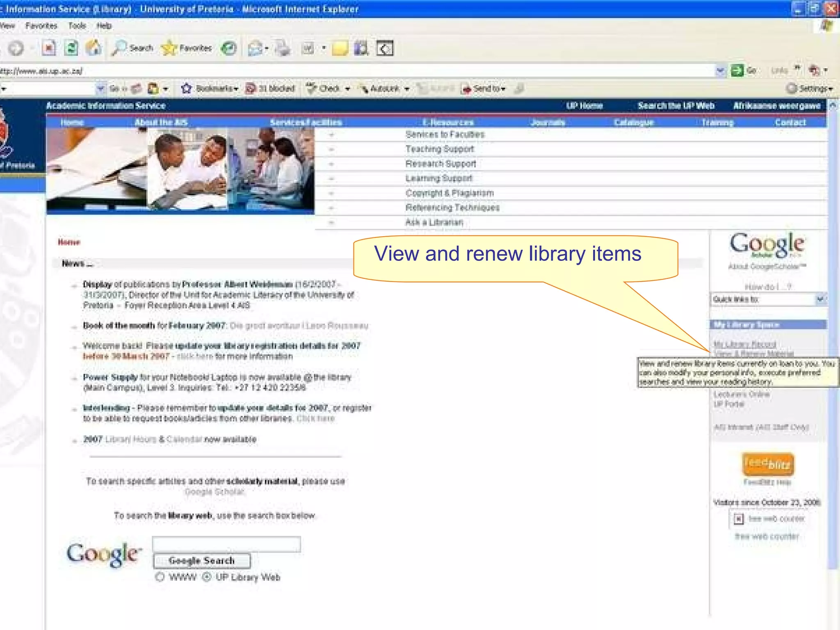Open the Journals navigation tab

pyautogui.click(x=548, y=122)
